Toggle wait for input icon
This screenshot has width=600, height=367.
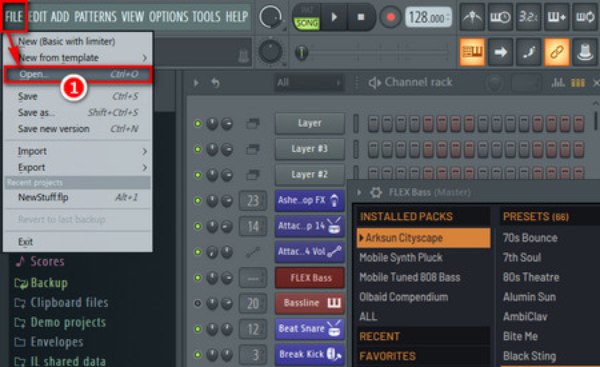tap(500, 17)
